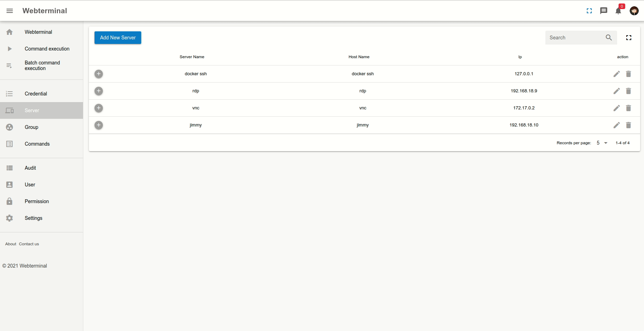Enter browser fullscreen via top bar icon
This screenshot has height=331, width=644.
pos(589,11)
